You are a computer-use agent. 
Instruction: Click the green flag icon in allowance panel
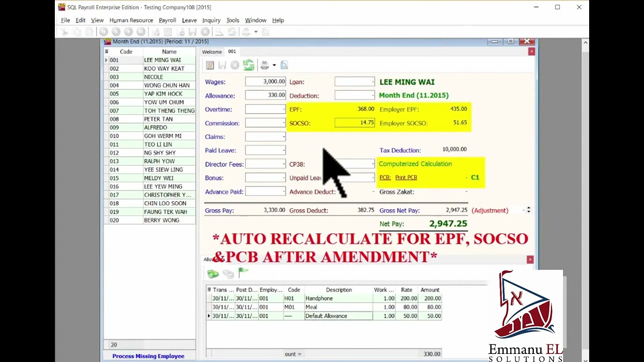pyautogui.click(x=244, y=273)
